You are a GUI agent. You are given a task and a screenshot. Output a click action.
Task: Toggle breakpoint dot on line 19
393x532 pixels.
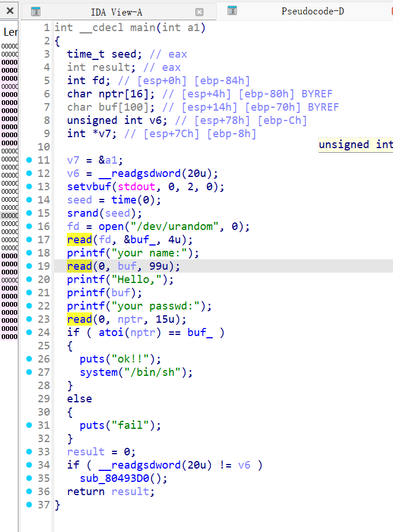[x=29, y=266]
